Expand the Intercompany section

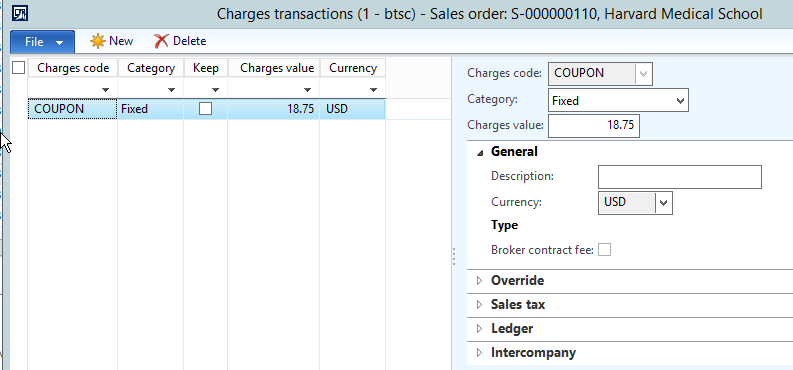480,353
